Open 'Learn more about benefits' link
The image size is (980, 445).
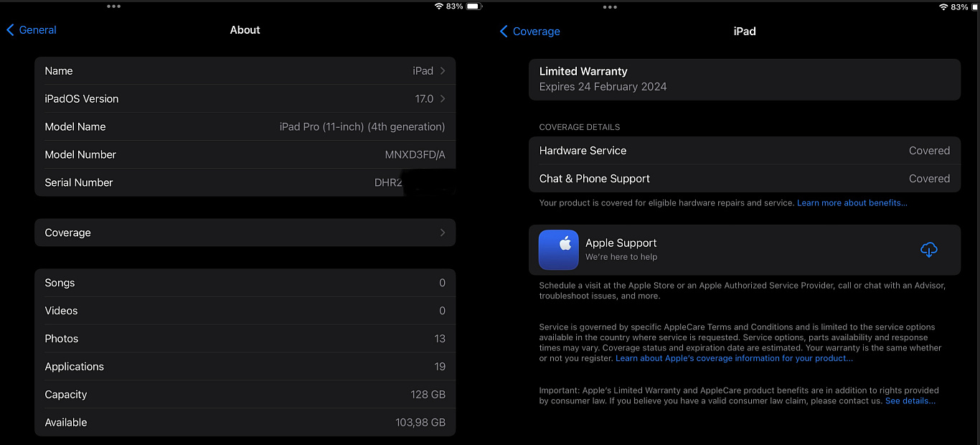click(x=852, y=203)
